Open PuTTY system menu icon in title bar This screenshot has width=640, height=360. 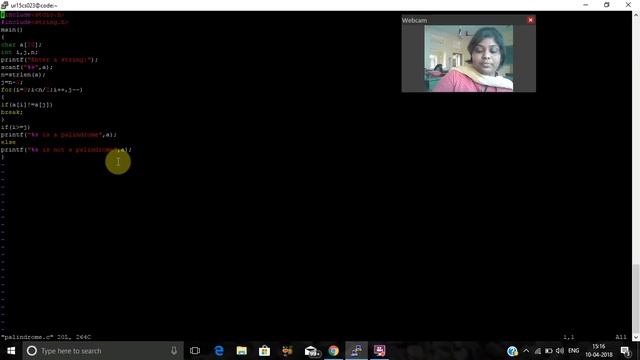[4, 5]
